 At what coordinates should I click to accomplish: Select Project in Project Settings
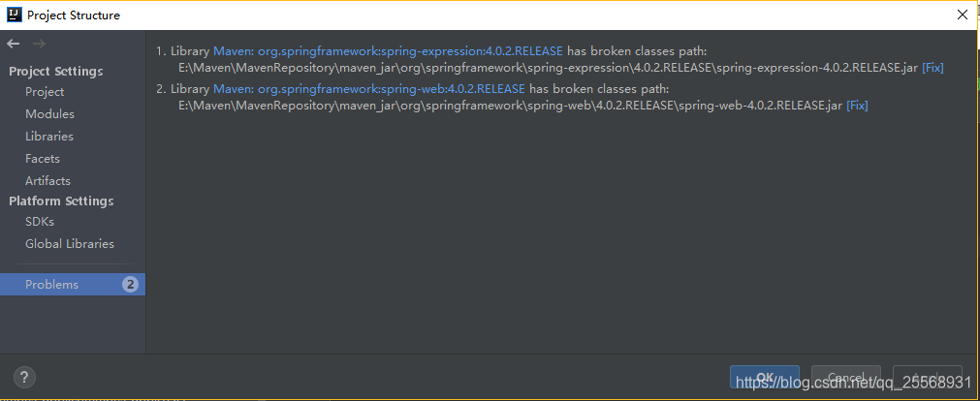(45, 92)
